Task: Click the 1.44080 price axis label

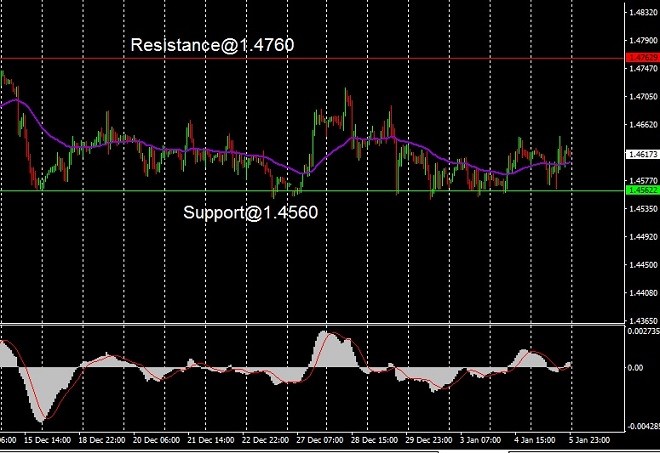Action: click(643, 293)
